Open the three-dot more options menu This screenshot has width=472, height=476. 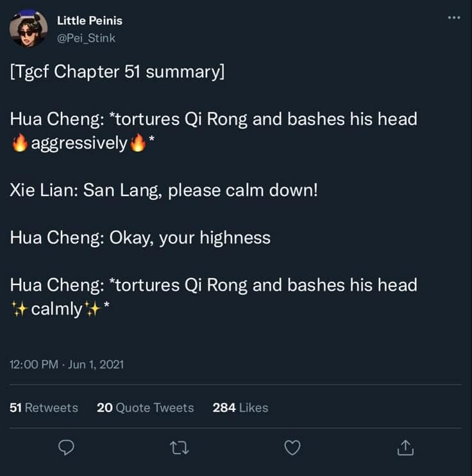point(454,17)
